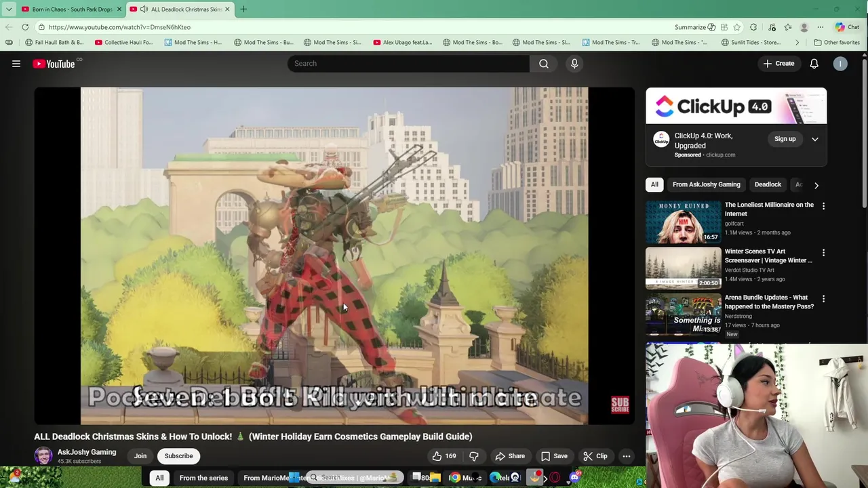Open Arena Bundle Updates video thumbnail
Image resolution: width=868 pixels, height=488 pixels.
684,314
